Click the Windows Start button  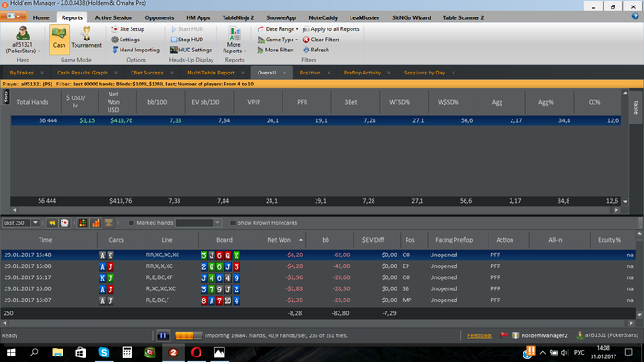11,353
